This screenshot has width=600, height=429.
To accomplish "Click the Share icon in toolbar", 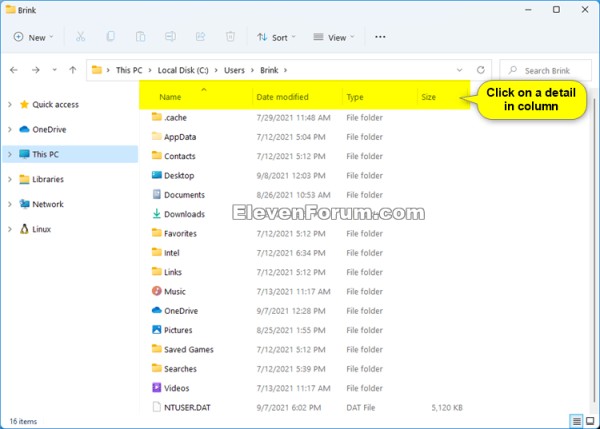I will click(x=200, y=37).
